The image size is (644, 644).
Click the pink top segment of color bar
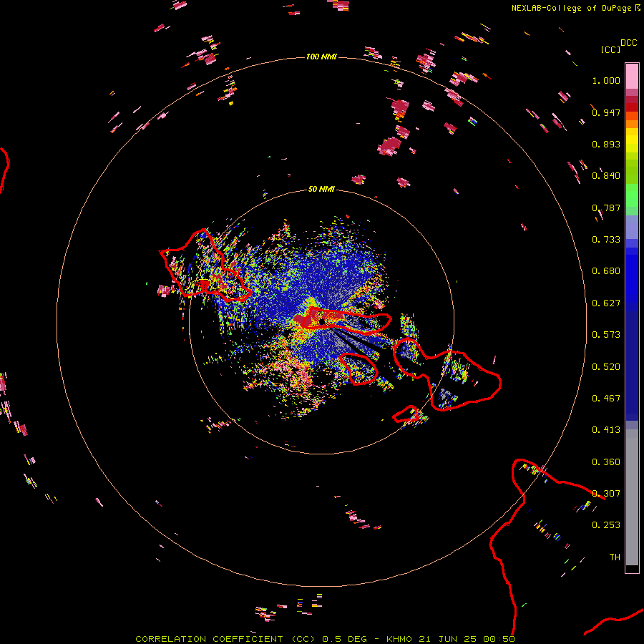pyautogui.click(x=632, y=77)
